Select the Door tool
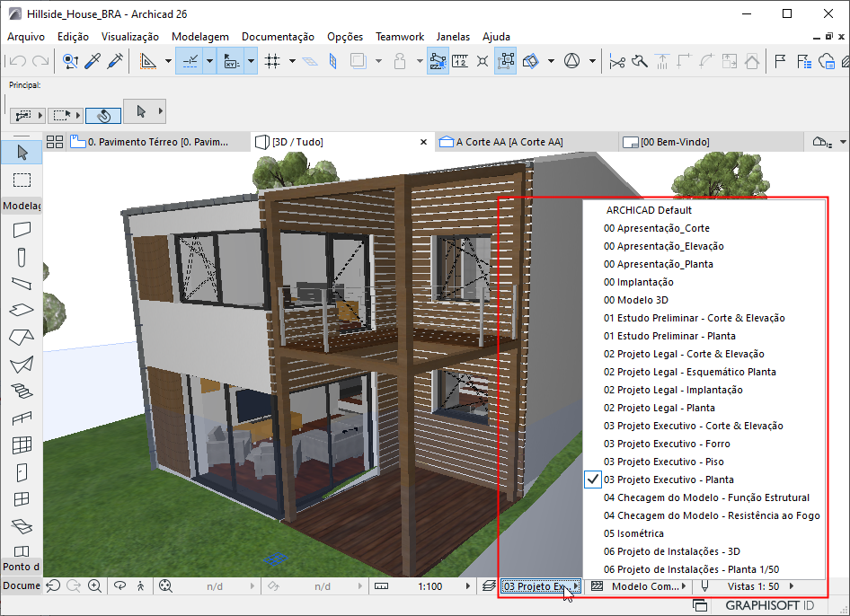850x616 pixels. pyautogui.click(x=22, y=471)
